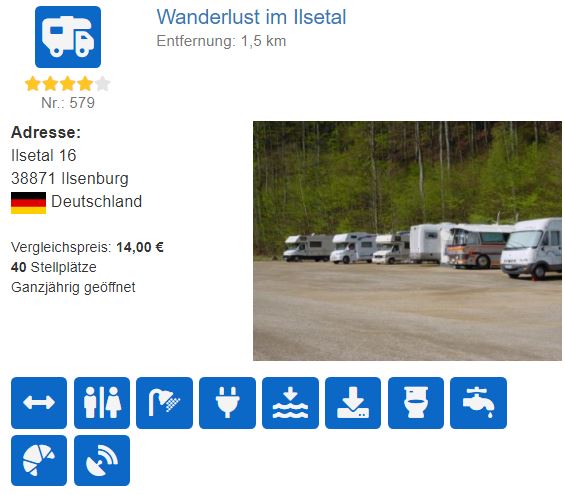The image size is (565, 495).
Task: Click the electricity plug icon
Action: (227, 403)
